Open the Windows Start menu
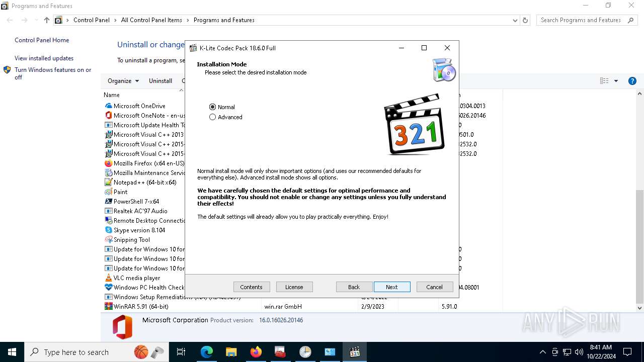This screenshot has width=644, height=362. point(12,352)
